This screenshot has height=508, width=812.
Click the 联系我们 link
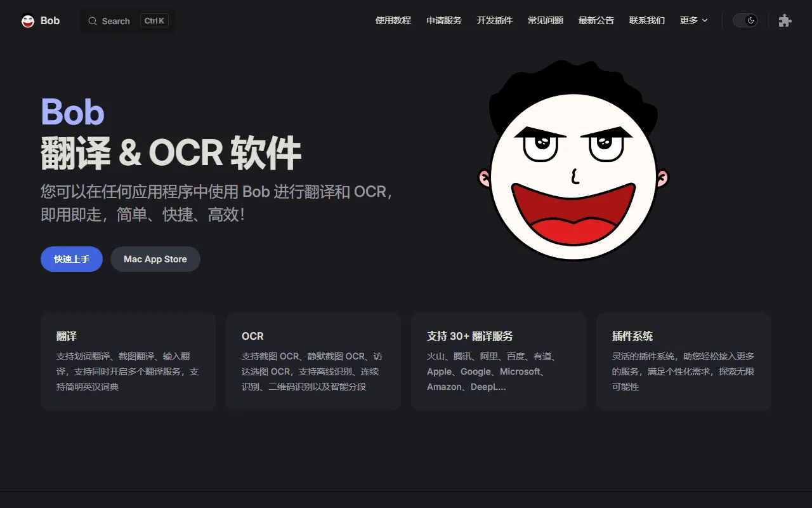[x=646, y=20]
